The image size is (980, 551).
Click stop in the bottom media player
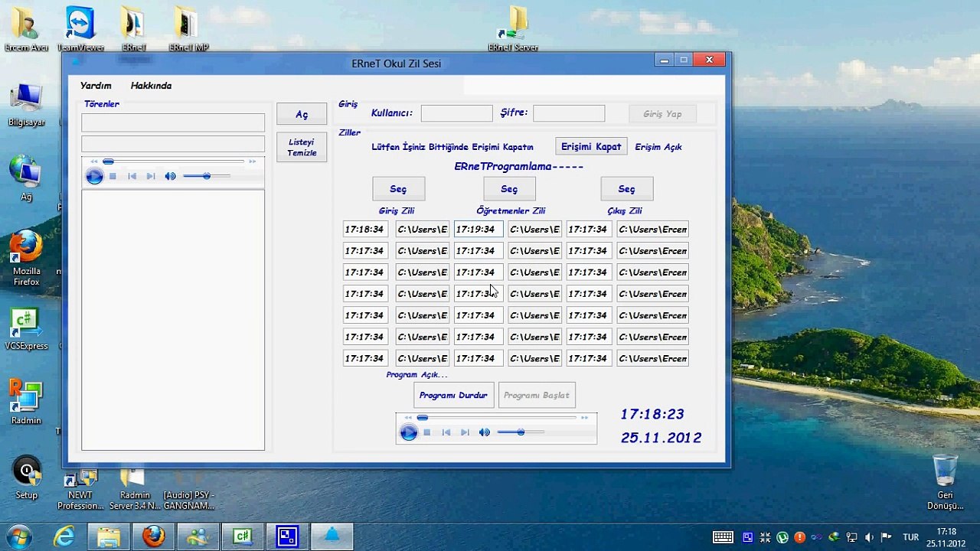pyautogui.click(x=426, y=432)
